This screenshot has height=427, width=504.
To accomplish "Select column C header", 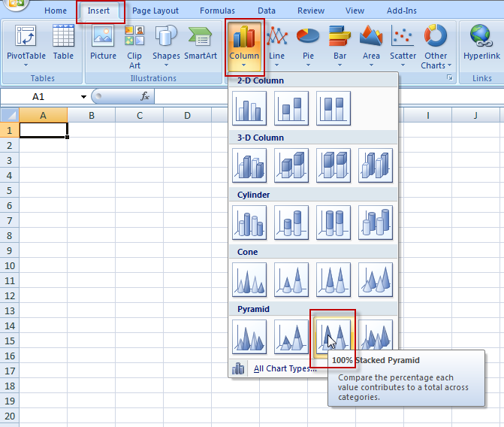I will pyautogui.click(x=140, y=115).
